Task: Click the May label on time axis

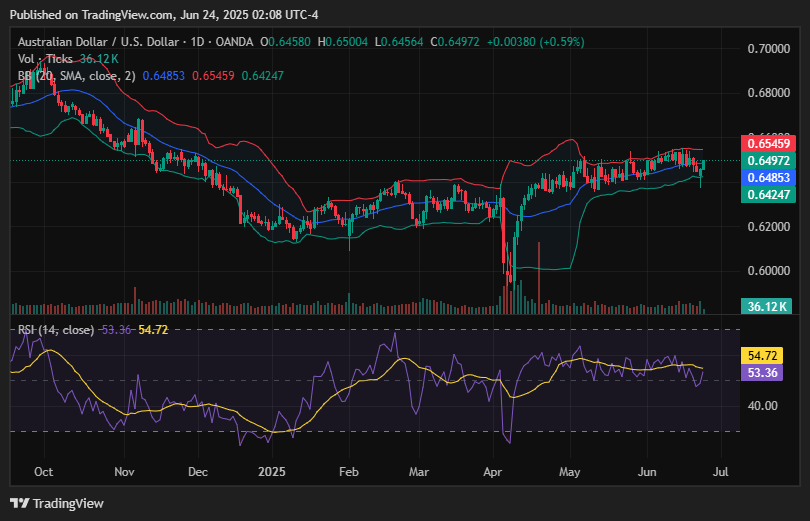Action: (x=569, y=472)
